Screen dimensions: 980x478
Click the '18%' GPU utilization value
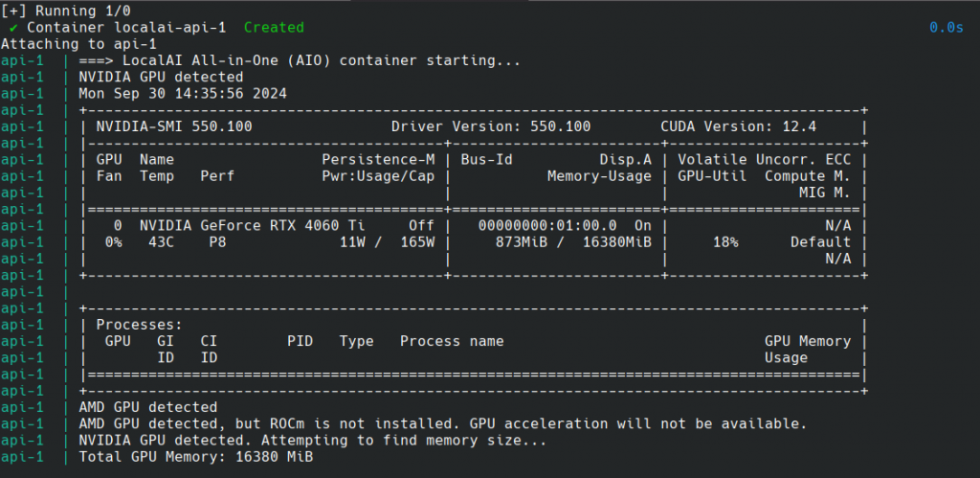pyautogui.click(x=724, y=242)
